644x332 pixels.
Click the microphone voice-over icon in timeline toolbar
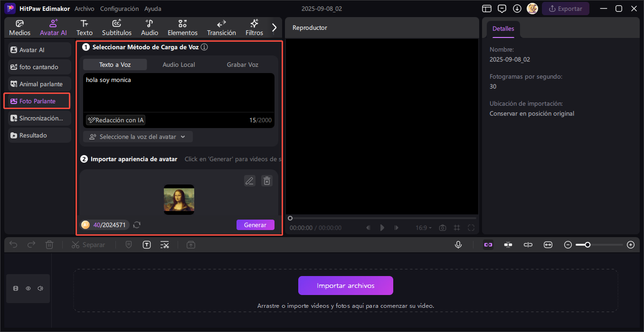(x=458, y=245)
